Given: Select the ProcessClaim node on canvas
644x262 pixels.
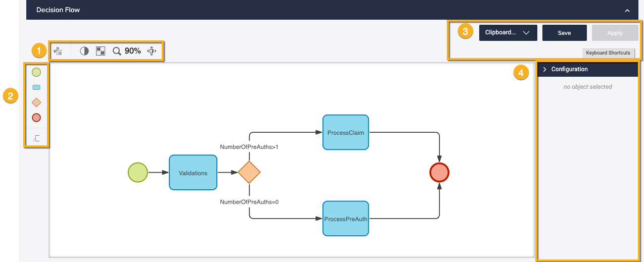Looking at the screenshot, I should click(346, 132).
